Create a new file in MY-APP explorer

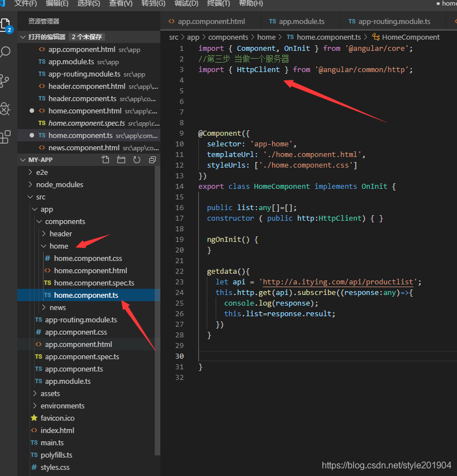pyautogui.click(x=106, y=159)
